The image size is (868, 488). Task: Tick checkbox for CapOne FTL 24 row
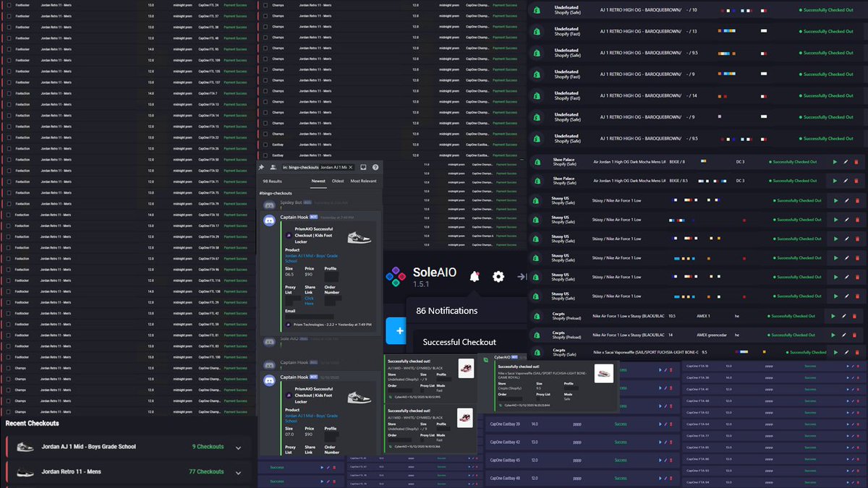click(9, 5)
